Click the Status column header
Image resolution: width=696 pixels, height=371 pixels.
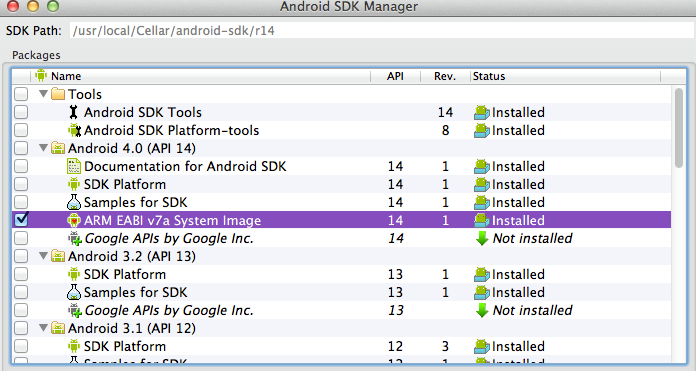click(x=565, y=76)
